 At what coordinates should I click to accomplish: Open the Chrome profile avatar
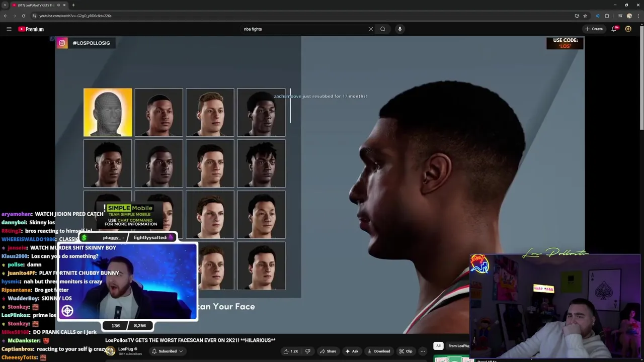pyautogui.click(x=629, y=16)
